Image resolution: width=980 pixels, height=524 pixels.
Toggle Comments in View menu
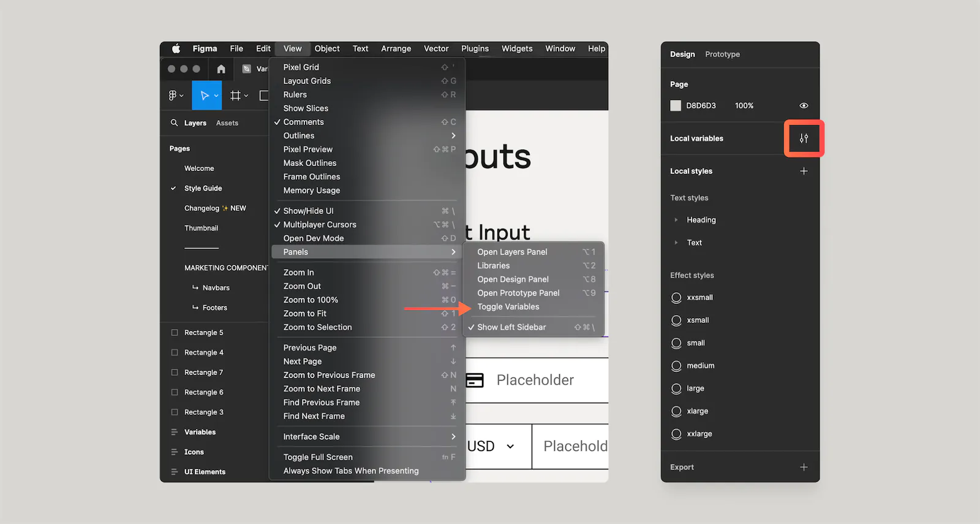coord(367,122)
